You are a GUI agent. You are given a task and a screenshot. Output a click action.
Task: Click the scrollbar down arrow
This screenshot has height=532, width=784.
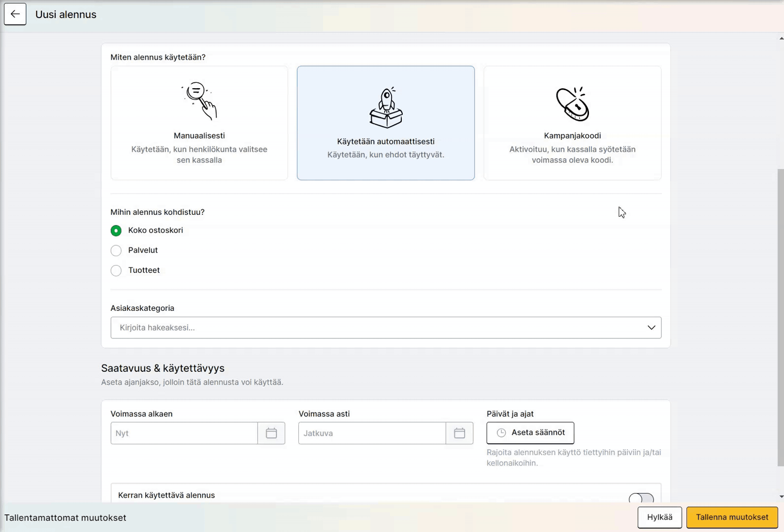pyautogui.click(x=781, y=497)
